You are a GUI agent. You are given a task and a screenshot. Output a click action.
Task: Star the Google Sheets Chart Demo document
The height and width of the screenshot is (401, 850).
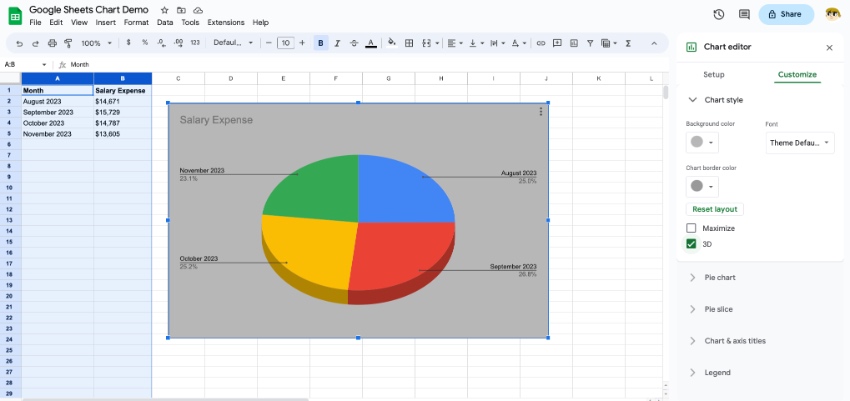coord(164,10)
